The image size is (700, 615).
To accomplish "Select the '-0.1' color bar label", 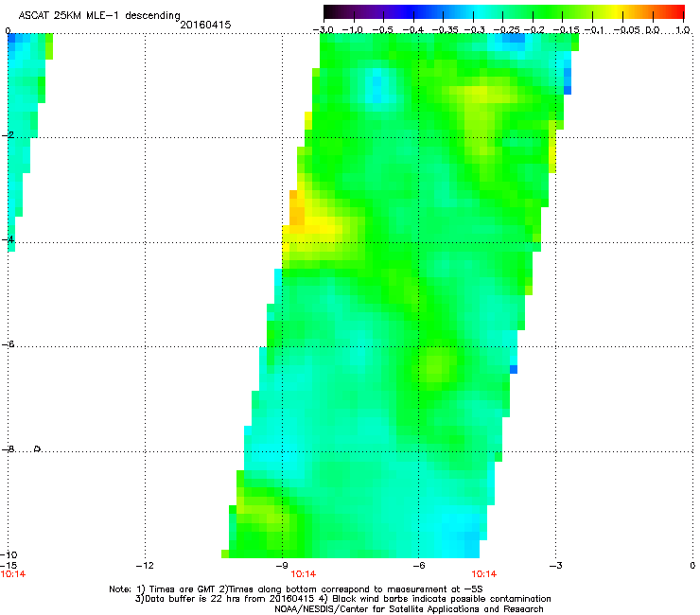I will [594, 30].
